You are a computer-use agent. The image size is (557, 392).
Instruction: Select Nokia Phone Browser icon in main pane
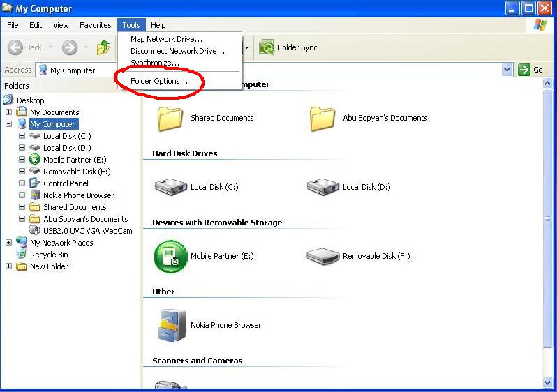pos(172,325)
